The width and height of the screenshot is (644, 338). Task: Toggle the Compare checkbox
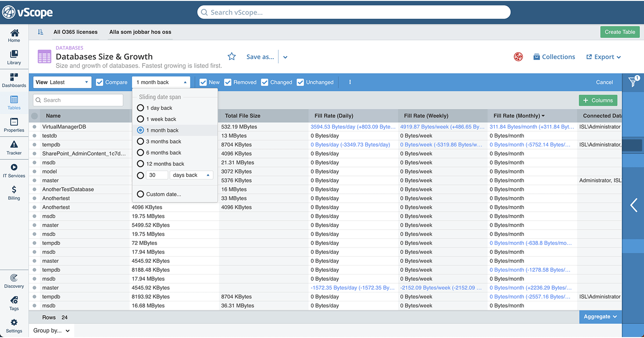click(99, 82)
